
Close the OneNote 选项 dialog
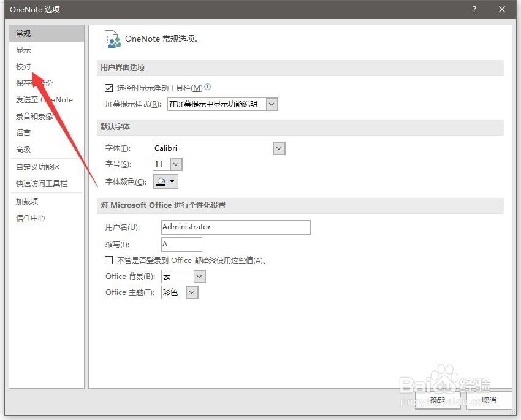[x=502, y=9]
